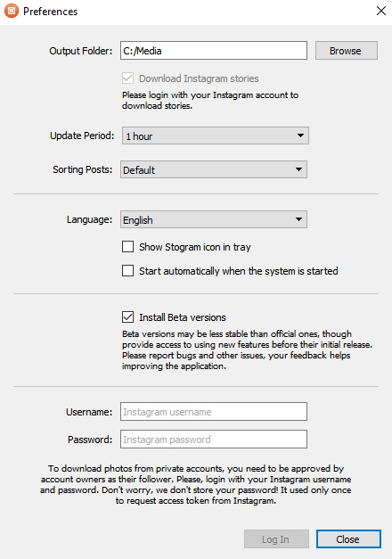This screenshot has height=559, width=392.
Task: Click the Instagram password field
Action: pyautogui.click(x=214, y=439)
